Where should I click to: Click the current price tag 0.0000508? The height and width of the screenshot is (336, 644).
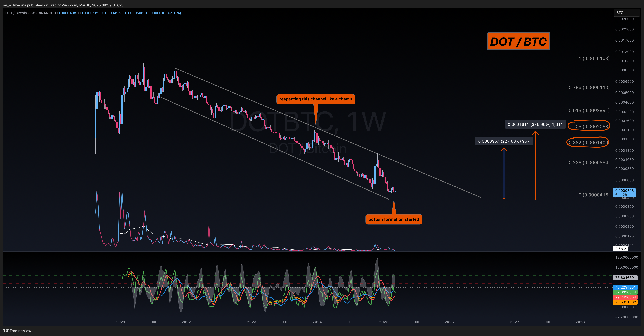pos(624,191)
